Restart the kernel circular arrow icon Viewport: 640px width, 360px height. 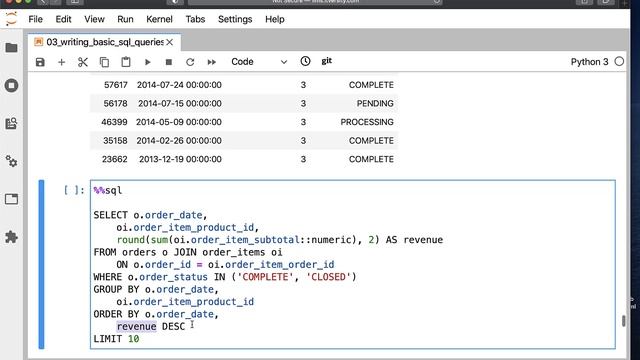190,62
